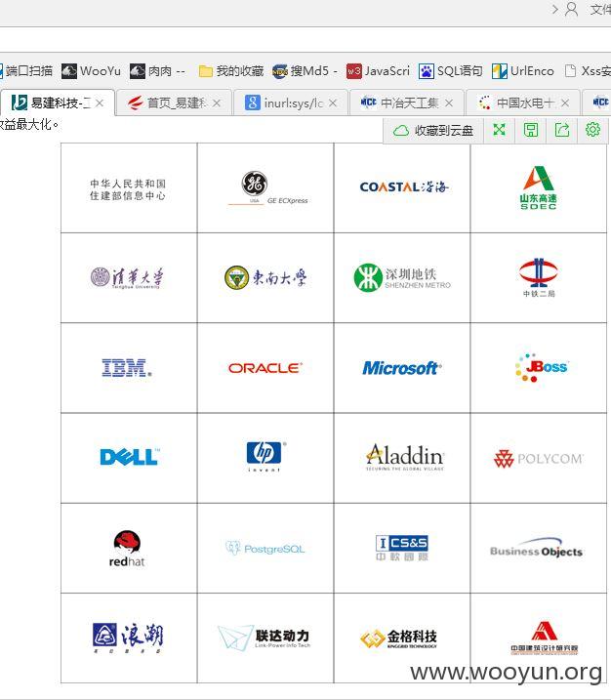Open the UrlEnco bookmark
Viewport: 611px width, 700px height.
coord(522,71)
